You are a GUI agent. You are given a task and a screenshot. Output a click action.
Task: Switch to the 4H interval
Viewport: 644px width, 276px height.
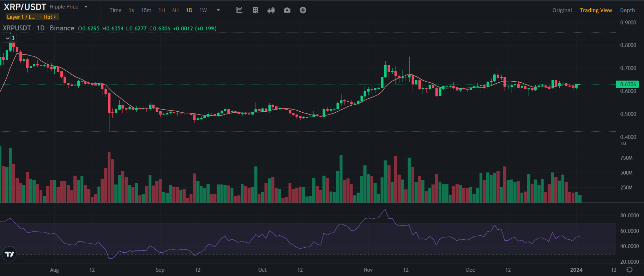coord(175,10)
